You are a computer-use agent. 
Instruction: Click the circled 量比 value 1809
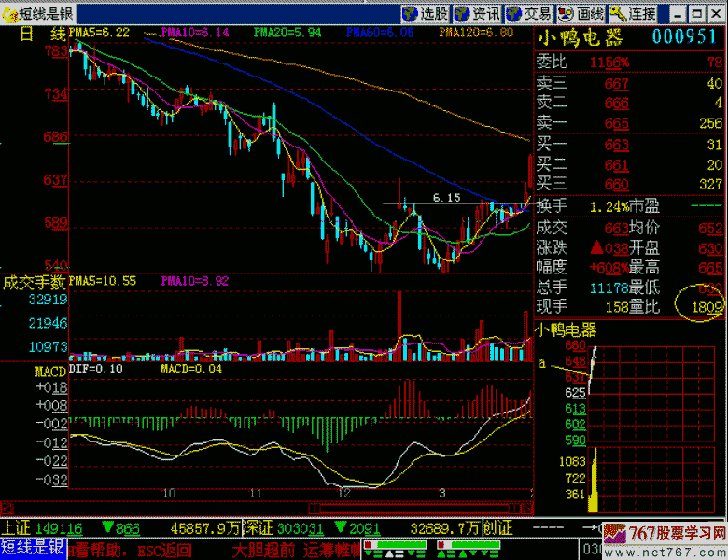point(707,306)
